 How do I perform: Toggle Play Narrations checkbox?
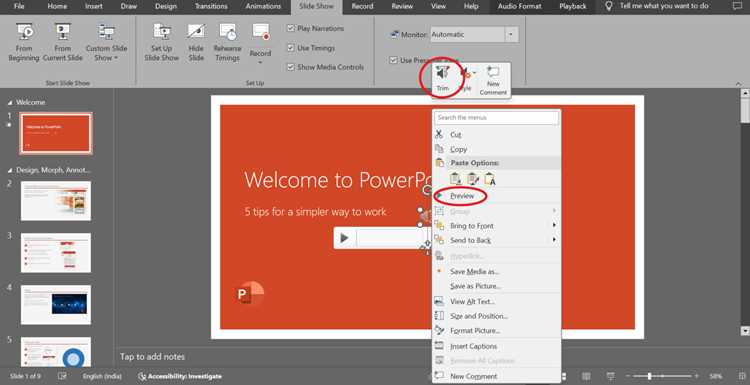290,28
